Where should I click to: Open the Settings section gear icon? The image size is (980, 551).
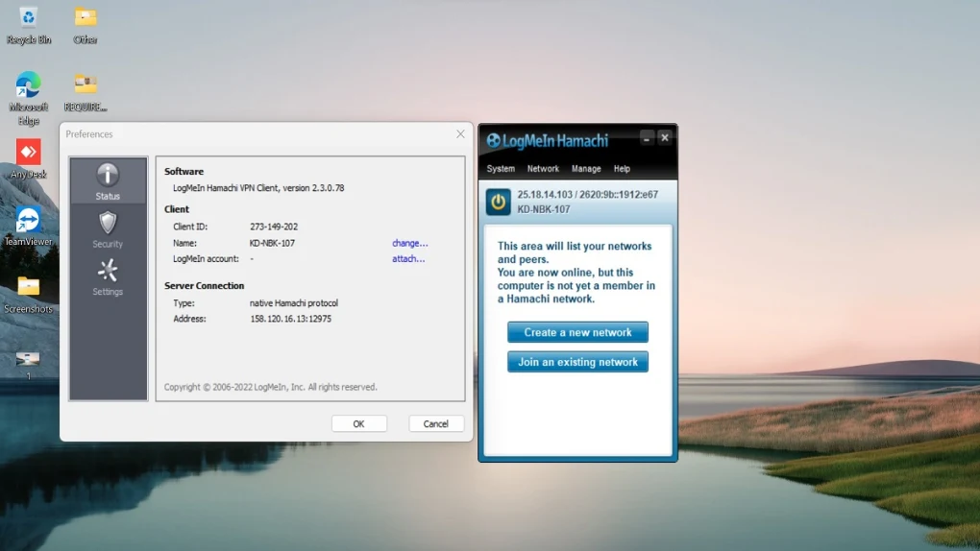[108, 272]
